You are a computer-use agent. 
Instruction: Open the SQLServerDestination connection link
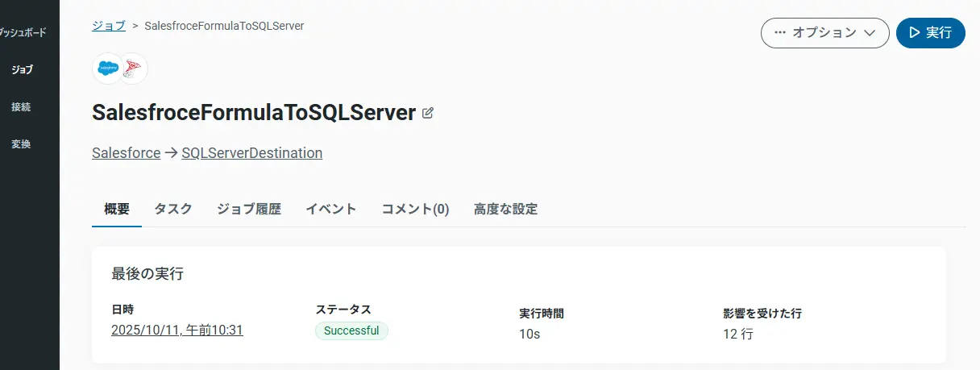point(251,153)
